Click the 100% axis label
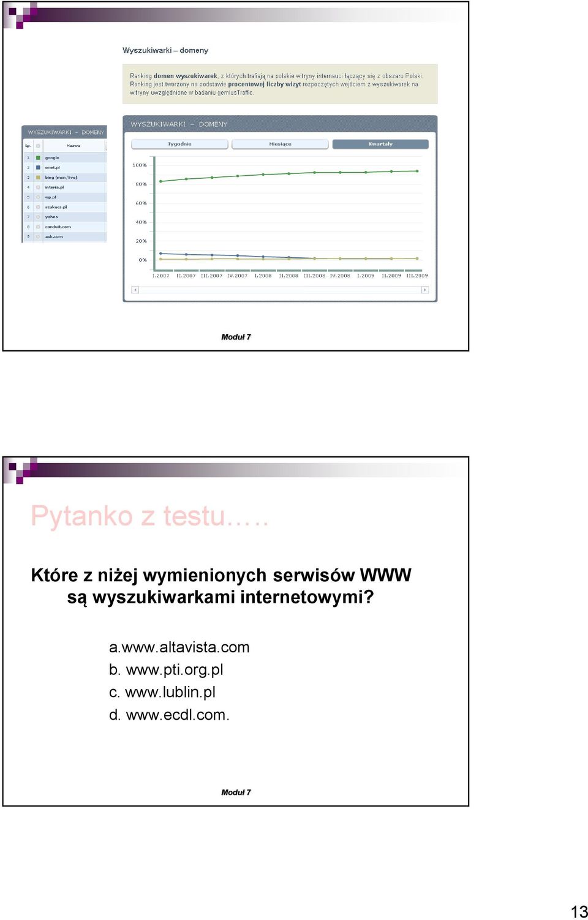This screenshot has width=588, height=920. [140, 165]
